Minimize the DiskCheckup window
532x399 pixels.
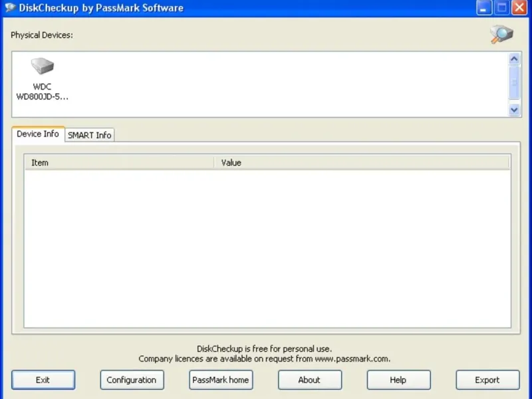484,7
